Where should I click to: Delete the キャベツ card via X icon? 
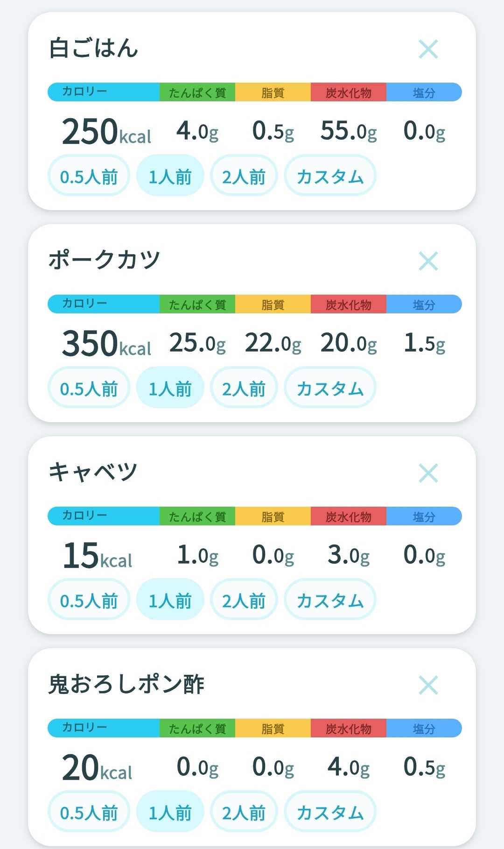point(428,473)
